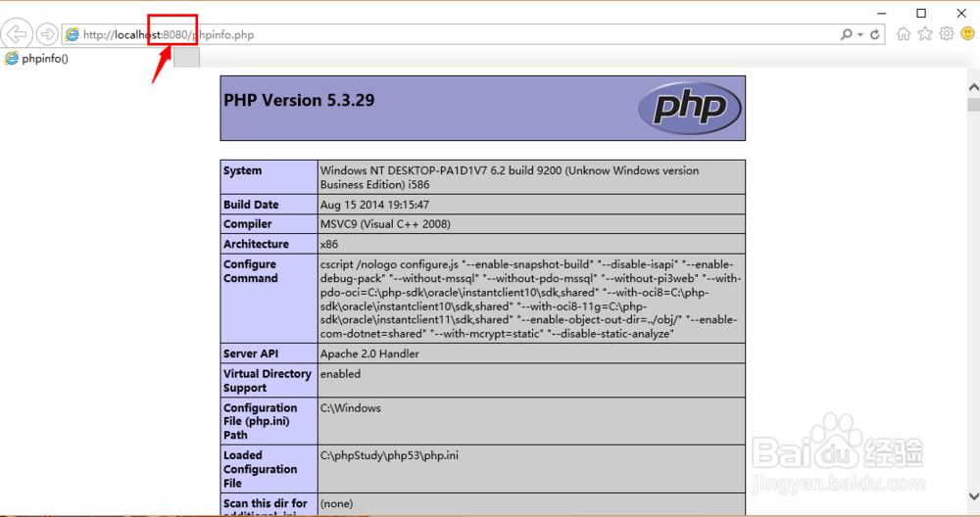The width and height of the screenshot is (980, 517).
Task: Click 'Loaded Configuration File' row label
Action: (x=261, y=470)
